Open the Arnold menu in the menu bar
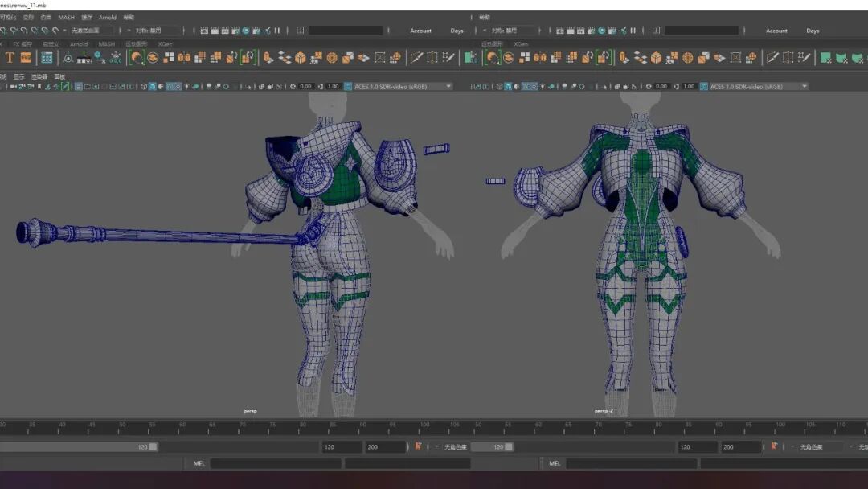This screenshot has width=868, height=489. [x=107, y=17]
